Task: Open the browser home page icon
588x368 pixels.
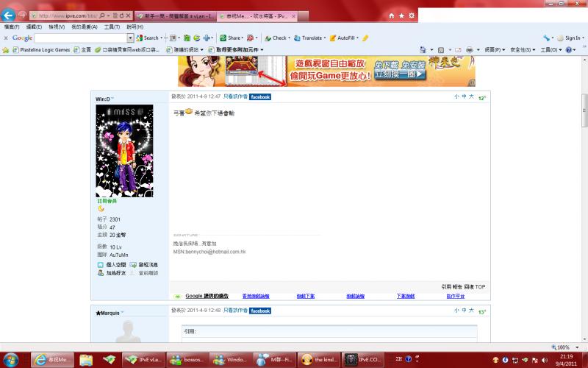Action: 392,15
